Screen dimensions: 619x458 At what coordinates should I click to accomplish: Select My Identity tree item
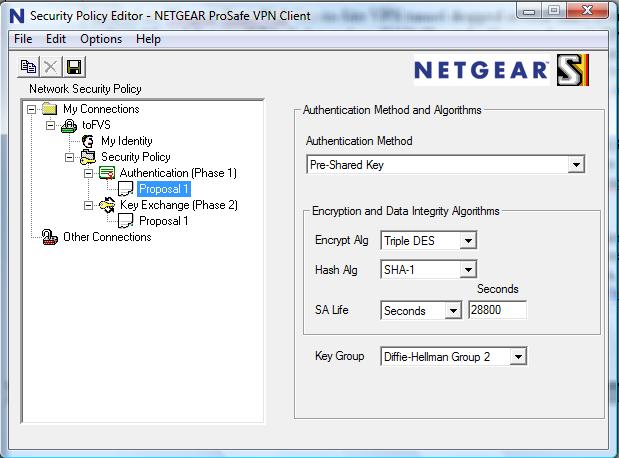(127, 141)
